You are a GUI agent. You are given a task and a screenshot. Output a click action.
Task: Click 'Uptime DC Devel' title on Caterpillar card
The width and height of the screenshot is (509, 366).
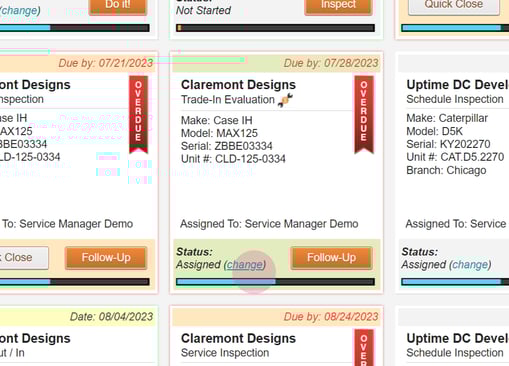457,85
